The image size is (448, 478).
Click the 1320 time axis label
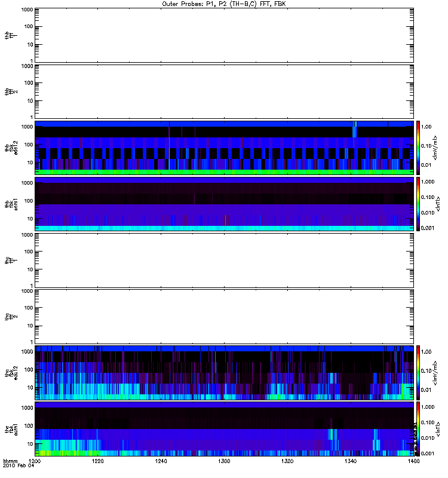click(x=287, y=461)
